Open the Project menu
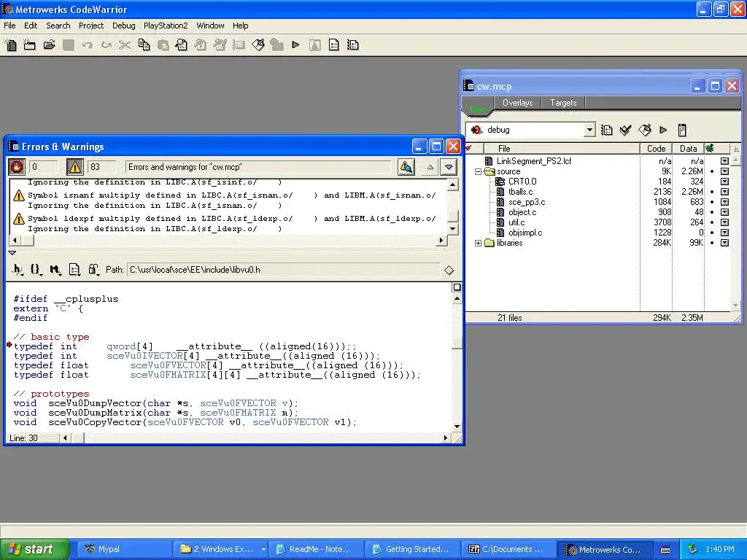The height and width of the screenshot is (560, 747). point(91,26)
